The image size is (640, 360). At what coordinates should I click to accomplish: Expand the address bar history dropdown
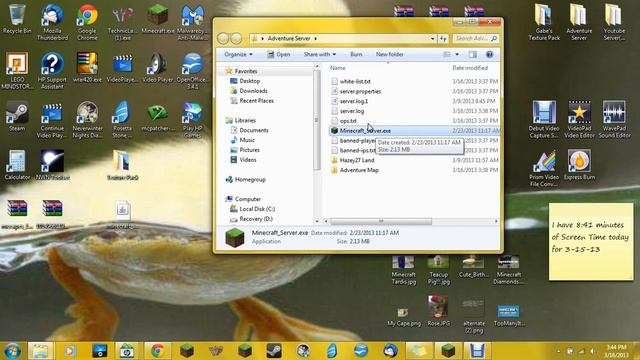(x=433, y=38)
